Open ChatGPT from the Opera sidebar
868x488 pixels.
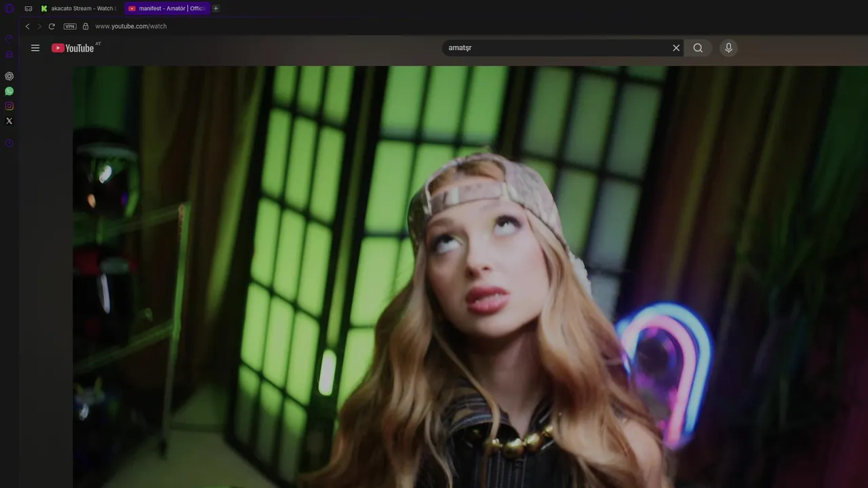pos(9,76)
